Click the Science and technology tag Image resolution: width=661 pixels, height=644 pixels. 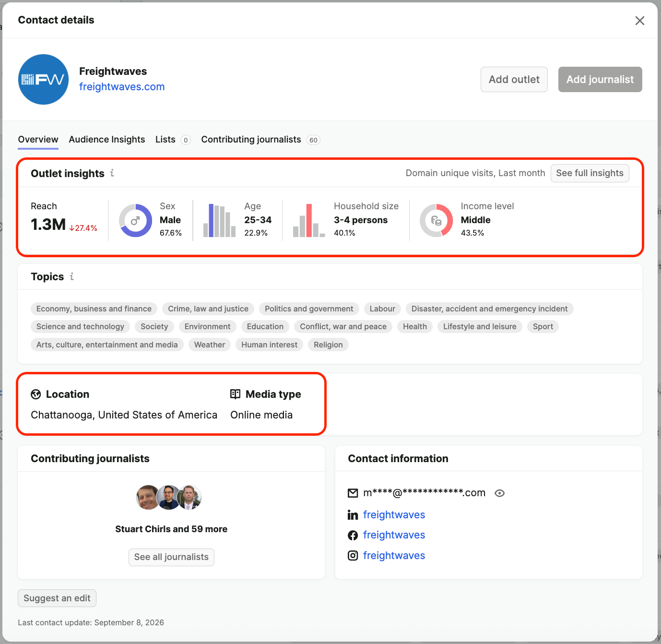click(80, 327)
